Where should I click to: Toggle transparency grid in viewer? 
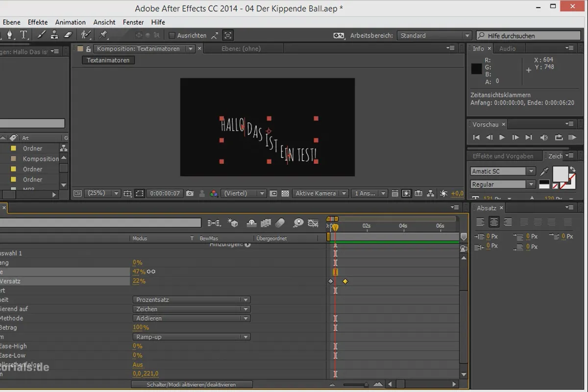285,194
